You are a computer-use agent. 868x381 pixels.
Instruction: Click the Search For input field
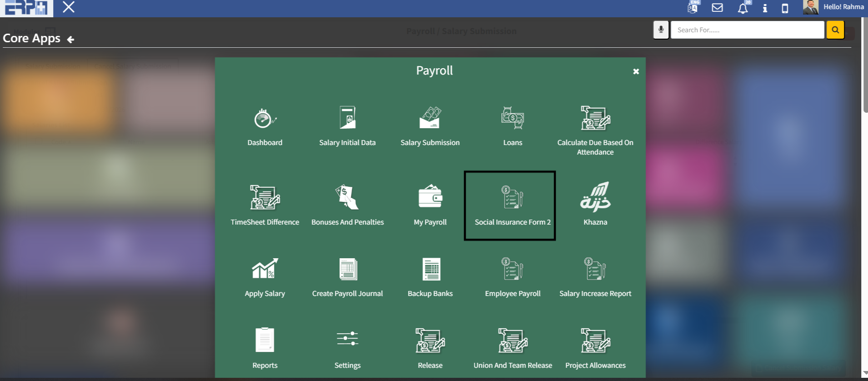point(747,30)
